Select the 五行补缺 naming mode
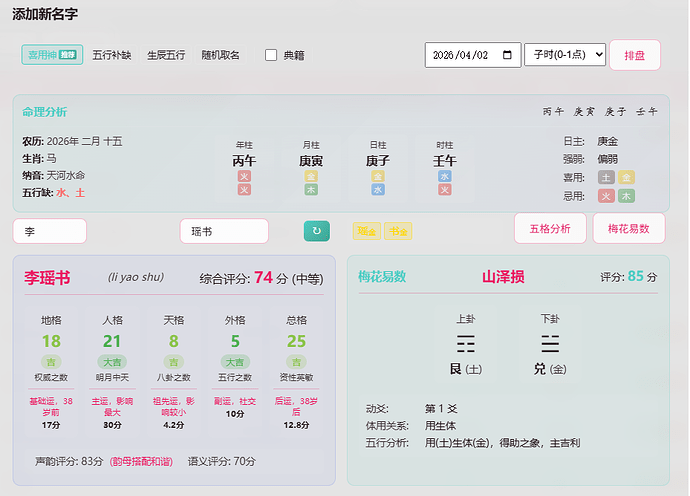The width and height of the screenshot is (690, 496). click(x=112, y=55)
